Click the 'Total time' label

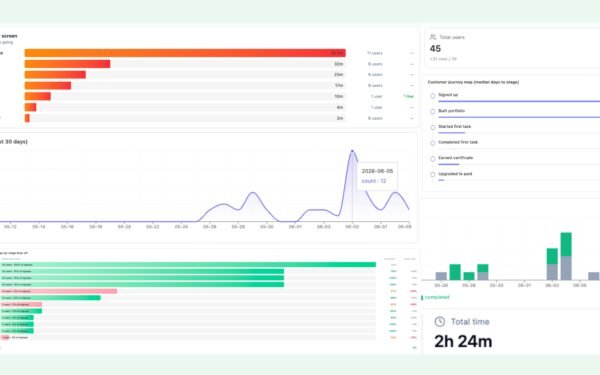tap(470, 322)
